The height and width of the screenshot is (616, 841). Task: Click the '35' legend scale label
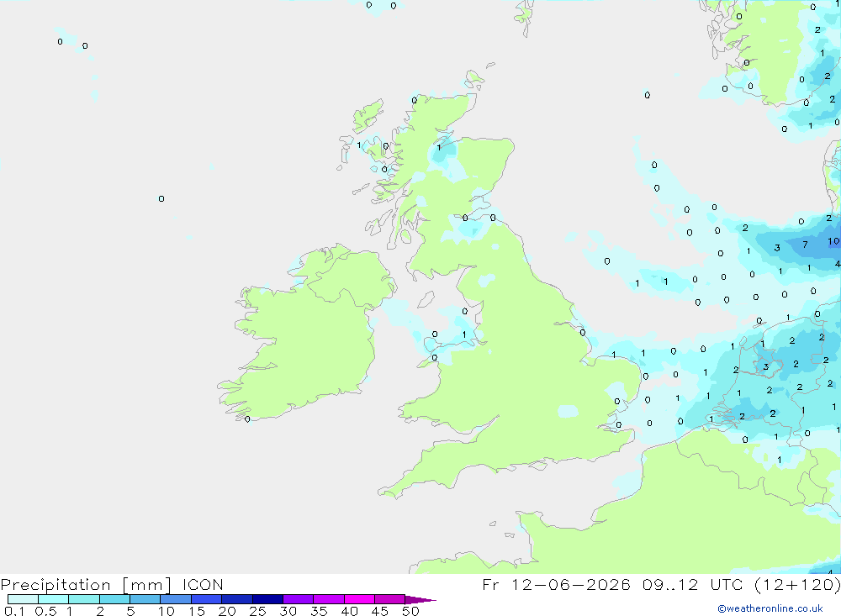(x=319, y=611)
